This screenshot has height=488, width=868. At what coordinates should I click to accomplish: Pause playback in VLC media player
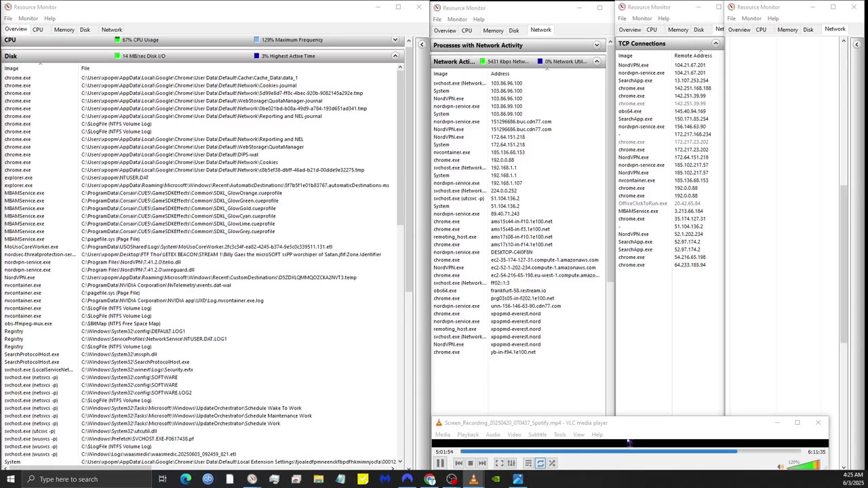tap(440, 464)
